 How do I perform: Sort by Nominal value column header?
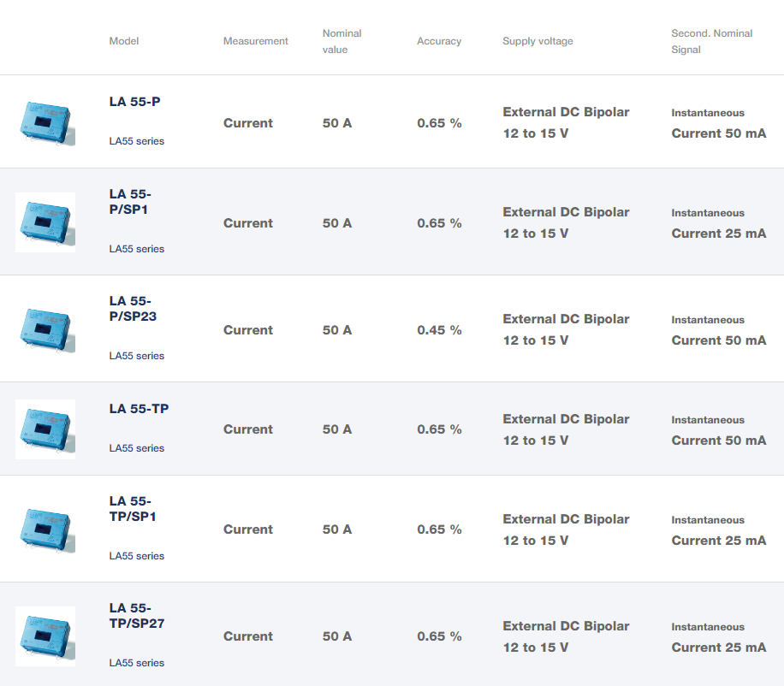click(x=342, y=41)
